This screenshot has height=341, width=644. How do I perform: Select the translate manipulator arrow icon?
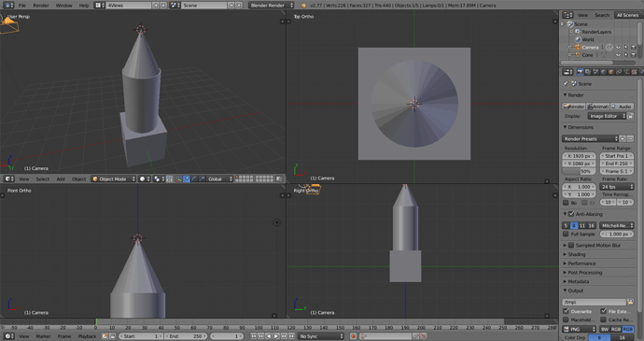pyautogui.click(x=187, y=179)
